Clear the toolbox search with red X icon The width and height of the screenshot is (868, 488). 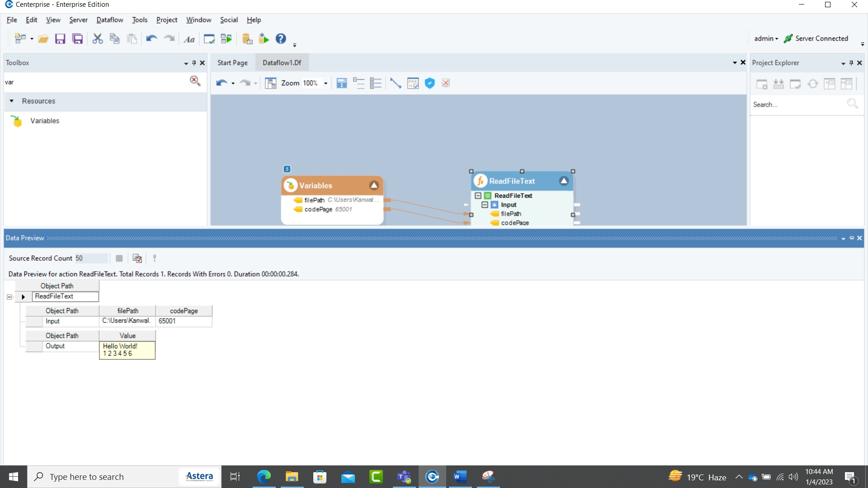pos(195,81)
